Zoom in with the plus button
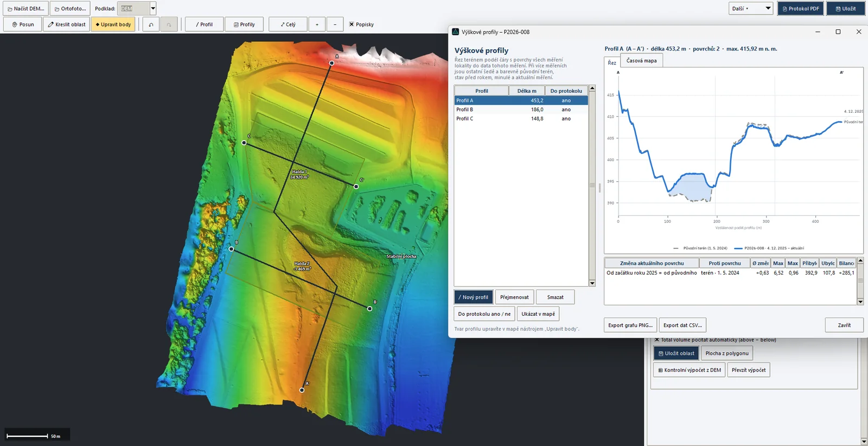 click(x=317, y=24)
